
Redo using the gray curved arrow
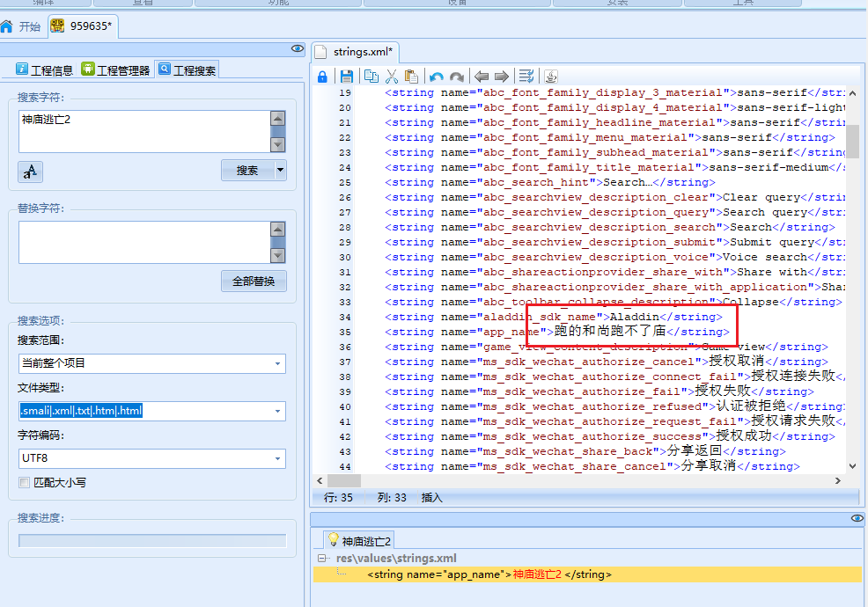(457, 77)
